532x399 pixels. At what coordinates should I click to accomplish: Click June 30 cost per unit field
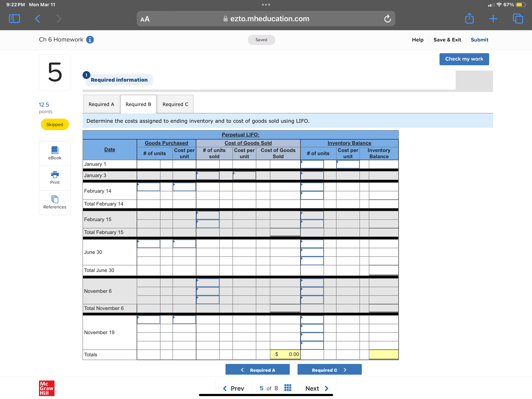184,244
